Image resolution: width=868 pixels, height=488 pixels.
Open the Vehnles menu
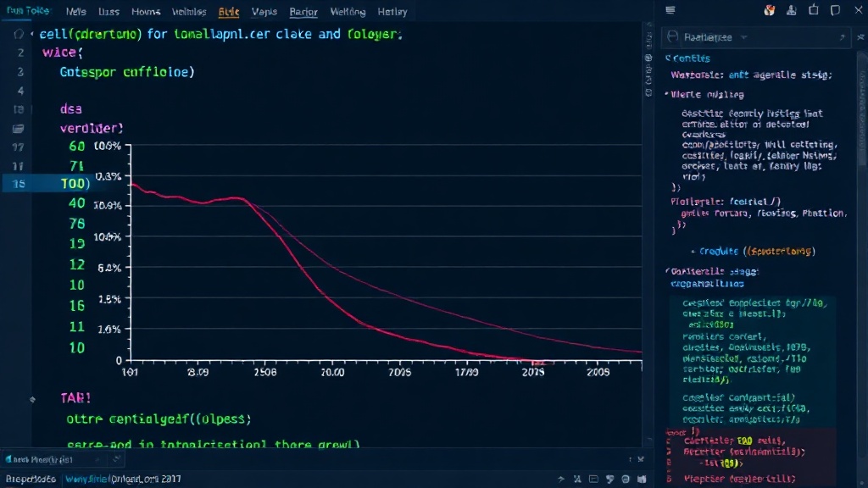[189, 12]
